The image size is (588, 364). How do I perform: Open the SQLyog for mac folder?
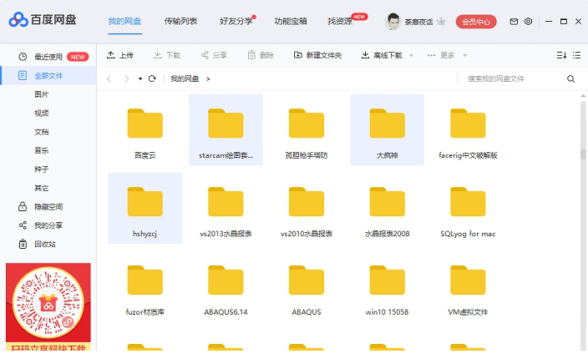click(468, 208)
